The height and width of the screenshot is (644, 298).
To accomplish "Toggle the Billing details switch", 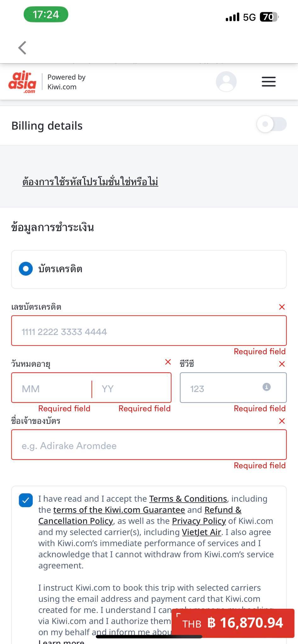I will pos(272,124).
